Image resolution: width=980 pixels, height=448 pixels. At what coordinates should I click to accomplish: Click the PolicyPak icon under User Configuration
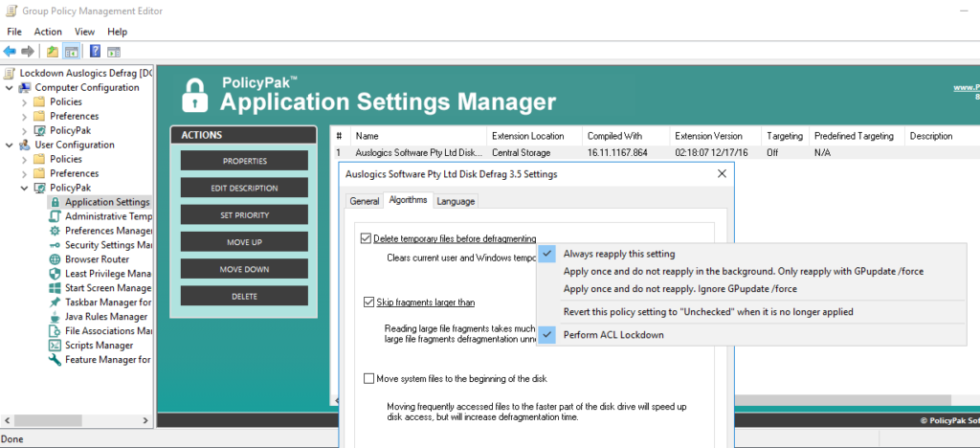click(x=39, y=188)
